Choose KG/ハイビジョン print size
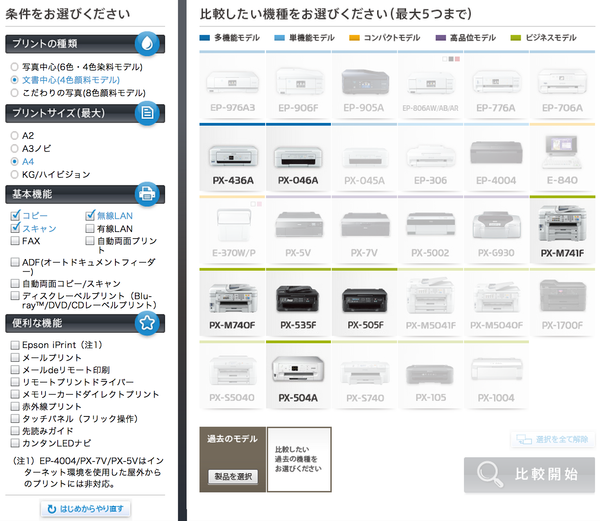600x521 pixels. pyautogui.click(x=14, y=174)
